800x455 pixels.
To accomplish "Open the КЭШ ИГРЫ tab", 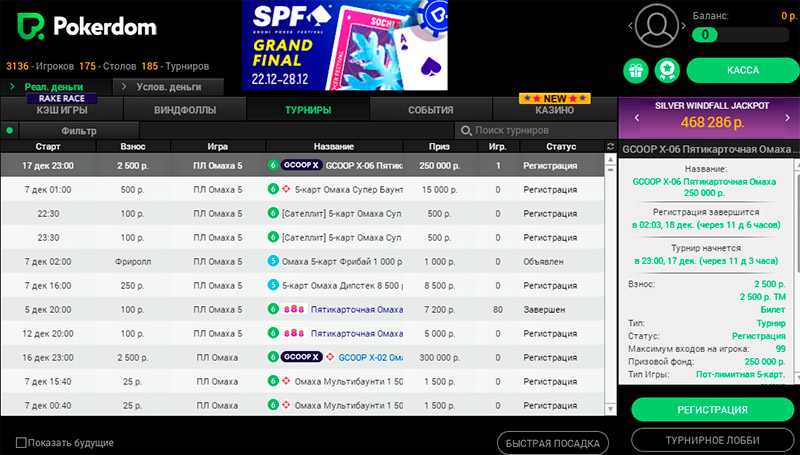I will [x=62, y=110].
